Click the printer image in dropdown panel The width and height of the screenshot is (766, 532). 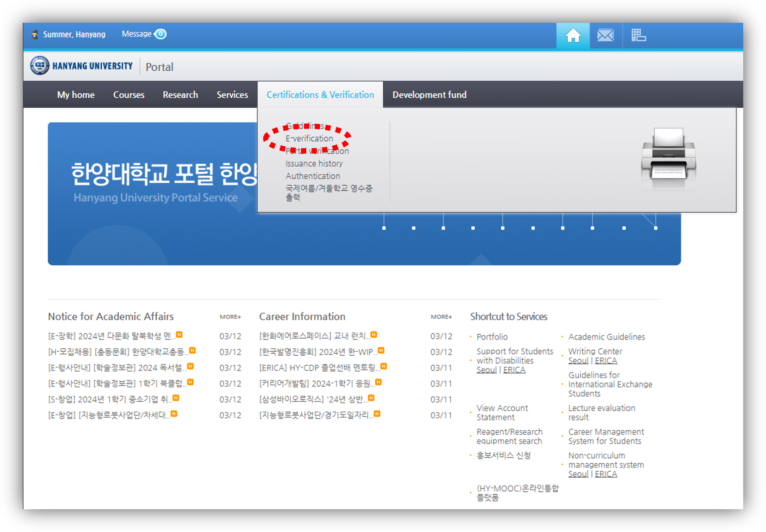tap(668, 155)
